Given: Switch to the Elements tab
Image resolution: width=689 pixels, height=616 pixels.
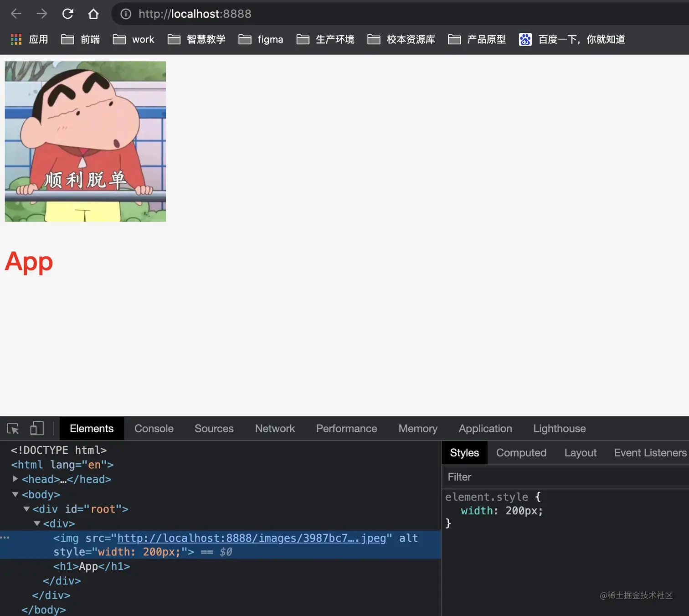Looking at the screenshot, I should (x=92, y=429).
